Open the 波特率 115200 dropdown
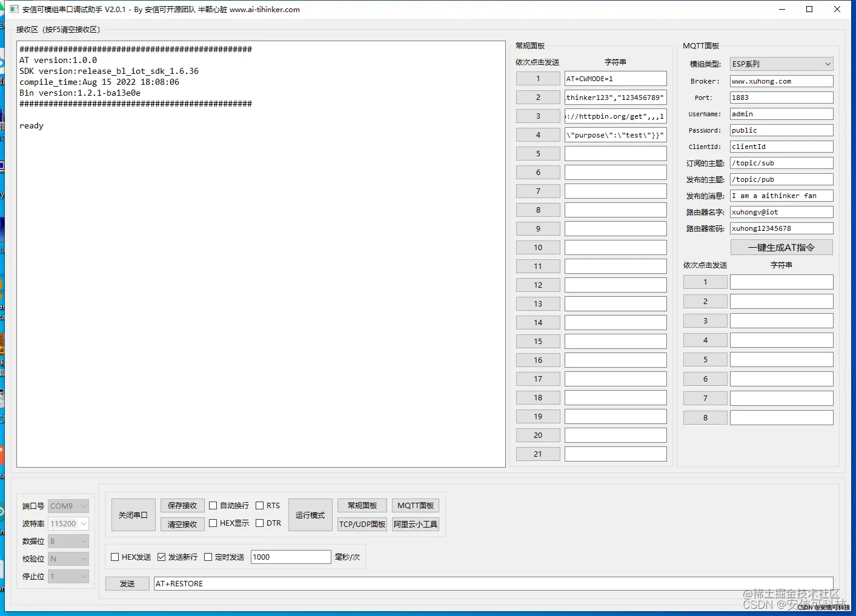Viewport: 856px width, 616px height. [68, 523]
